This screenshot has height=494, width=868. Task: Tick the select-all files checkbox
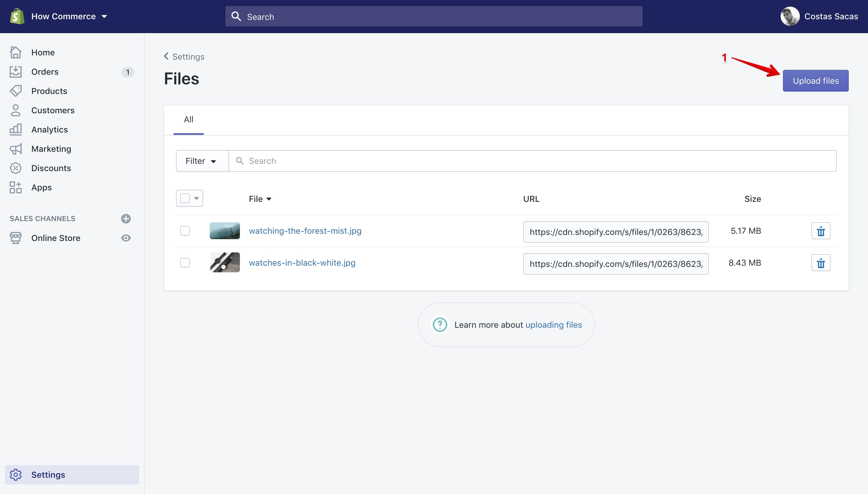click(x=185, y=198)
